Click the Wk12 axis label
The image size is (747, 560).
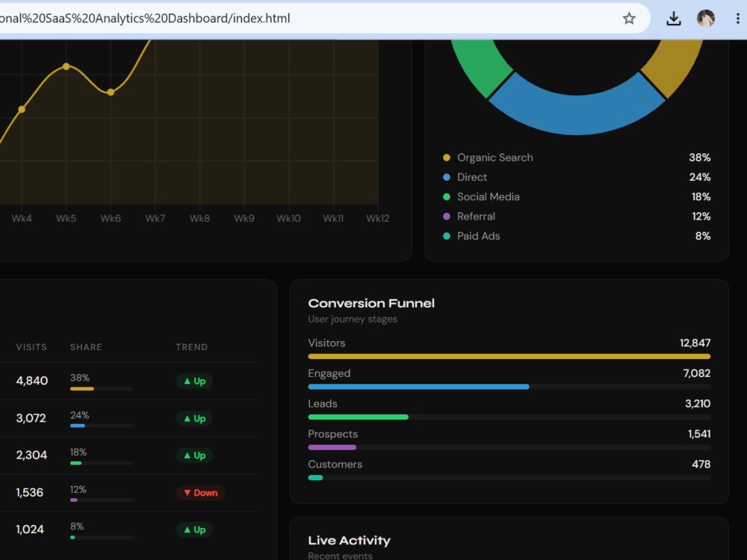click(x=377, y=219)
